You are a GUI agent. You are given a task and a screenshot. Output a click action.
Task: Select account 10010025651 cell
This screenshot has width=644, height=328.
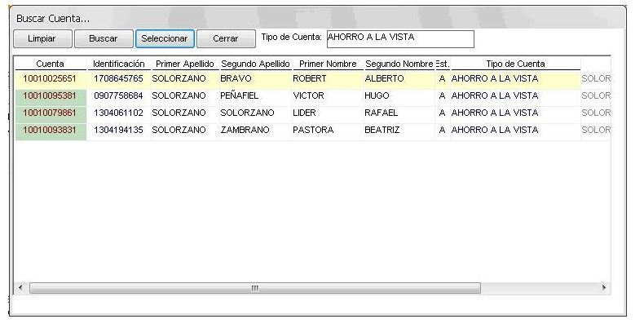point(50,79)
